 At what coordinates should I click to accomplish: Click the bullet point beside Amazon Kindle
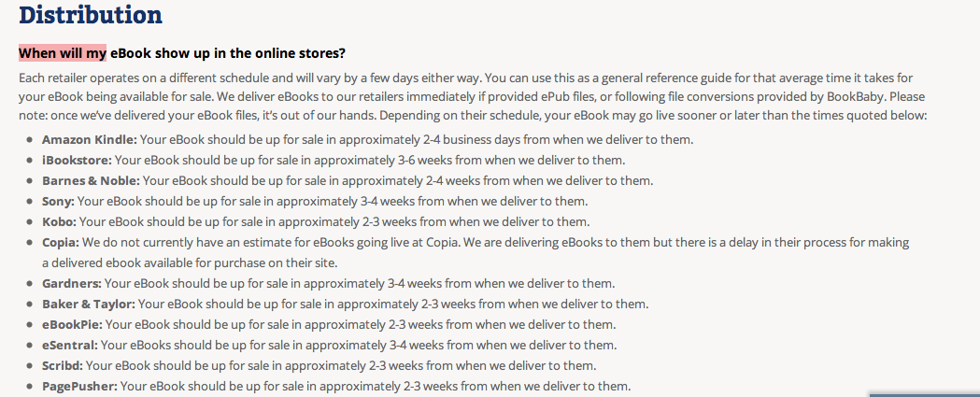28,140
